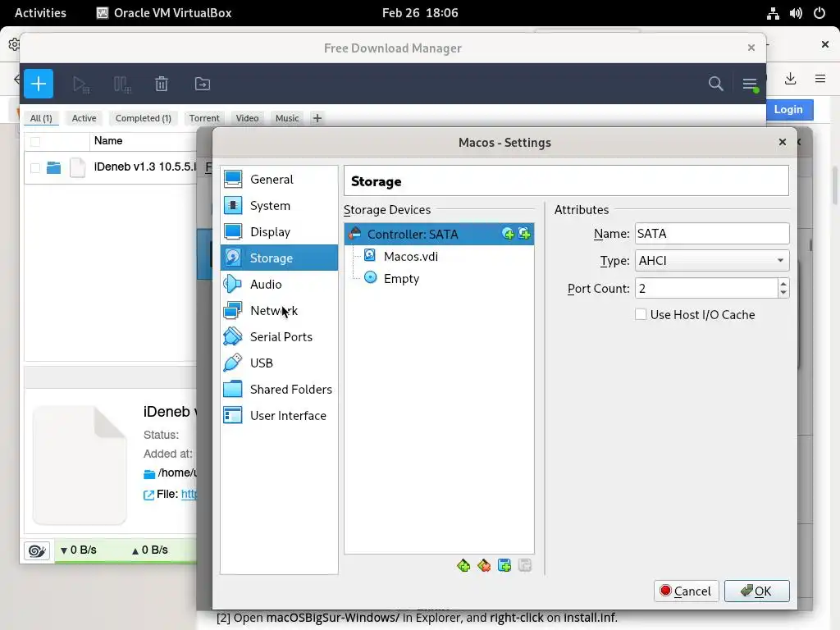Show All (1) downloads tab
This screenshot has width=840, height=630.
pyautogui.click(x=41, y=118)
